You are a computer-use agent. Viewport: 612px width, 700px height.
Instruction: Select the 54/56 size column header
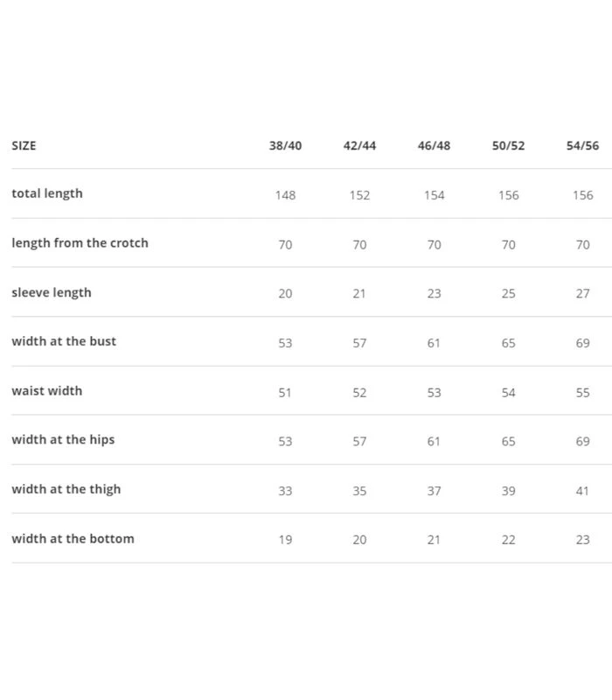[x=582, y=145]
